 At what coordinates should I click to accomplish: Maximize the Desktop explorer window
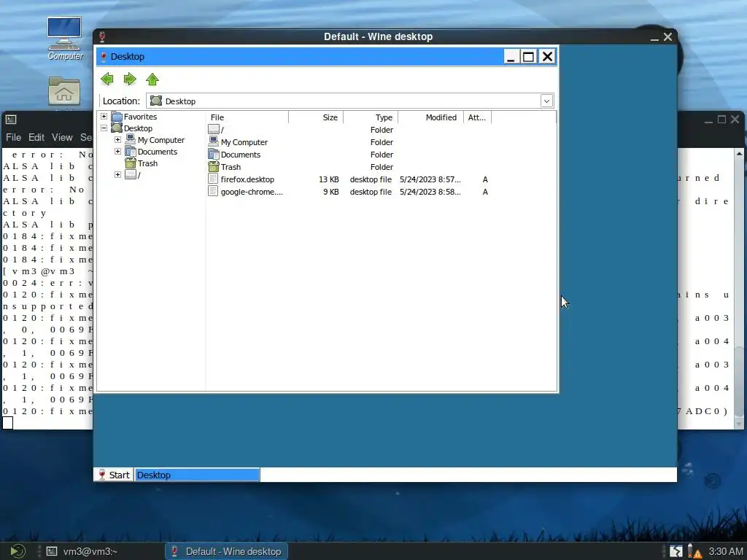528,57
